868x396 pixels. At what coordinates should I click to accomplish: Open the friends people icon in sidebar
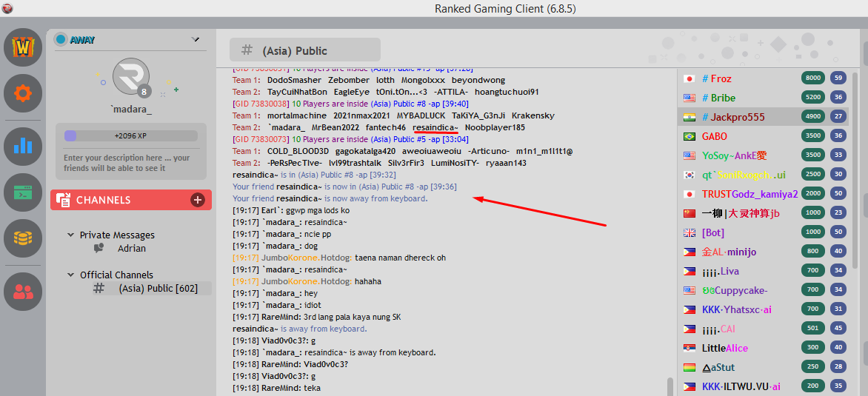[x=23, y=292]
